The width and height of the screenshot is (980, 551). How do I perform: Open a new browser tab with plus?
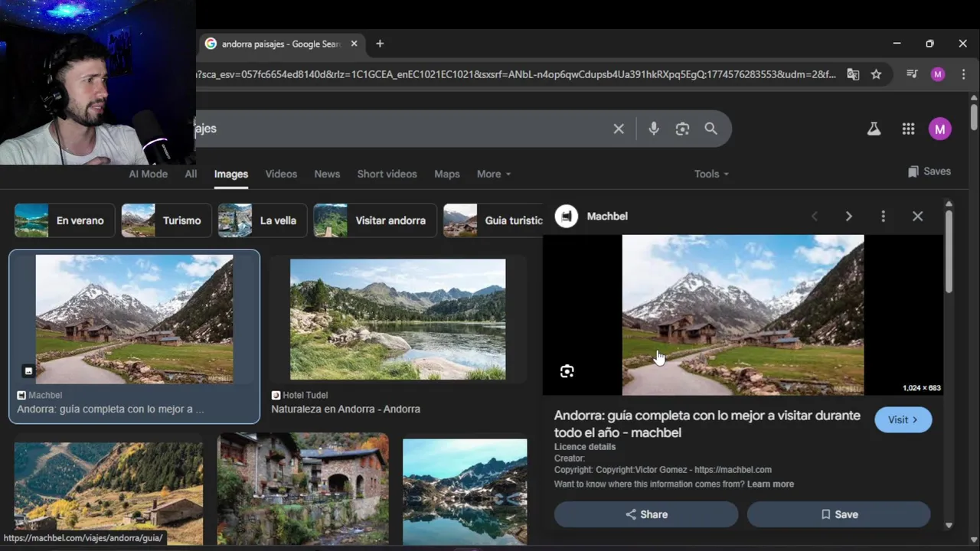(x=380, y=44)
